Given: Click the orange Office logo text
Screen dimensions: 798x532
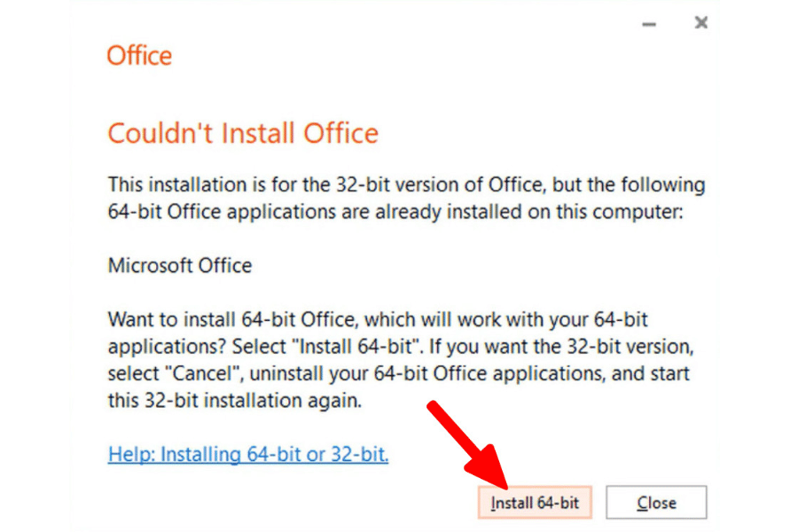Looking at the screenshot, I should pos(139,56).
